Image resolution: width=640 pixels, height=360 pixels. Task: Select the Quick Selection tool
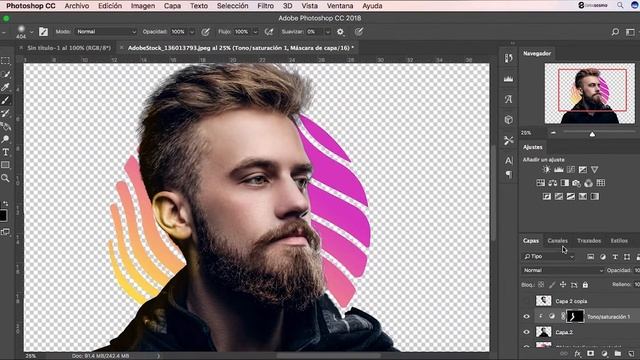pos(6,74)
